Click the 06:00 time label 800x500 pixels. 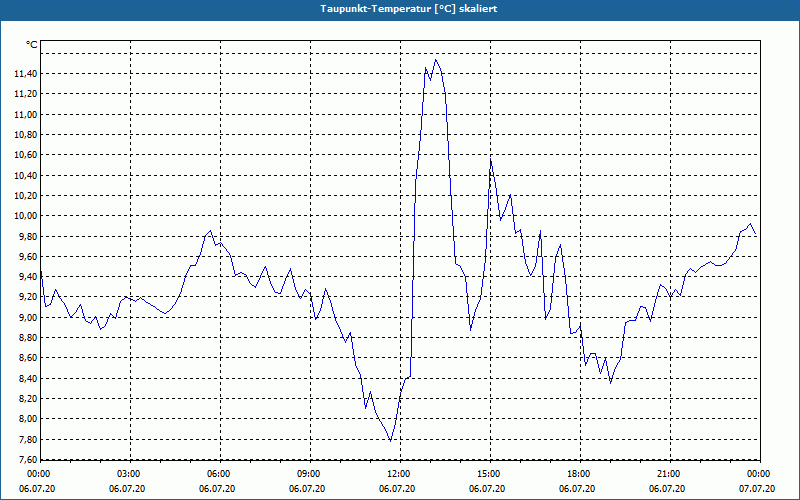tap(218, 474)
